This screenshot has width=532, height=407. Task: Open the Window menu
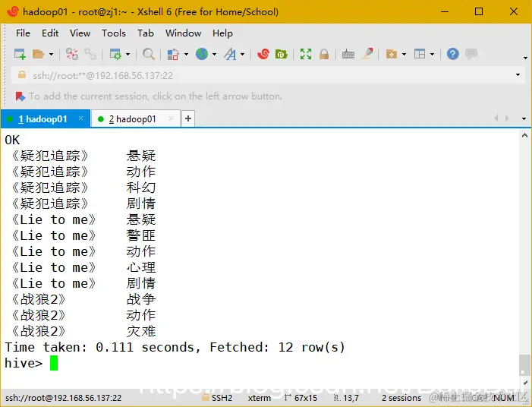183,33
